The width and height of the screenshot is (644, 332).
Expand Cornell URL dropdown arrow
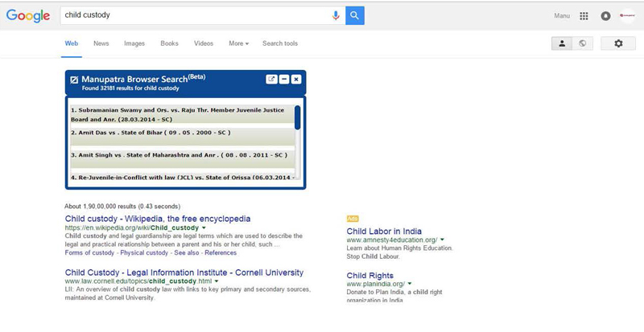click(217, 281)
